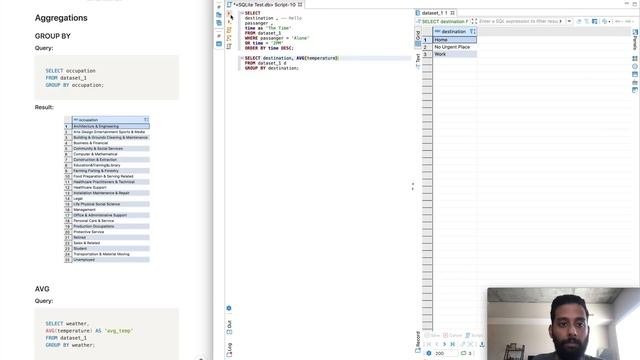Click the Aggregations heading in tutorial

click(x=61, y=18)
